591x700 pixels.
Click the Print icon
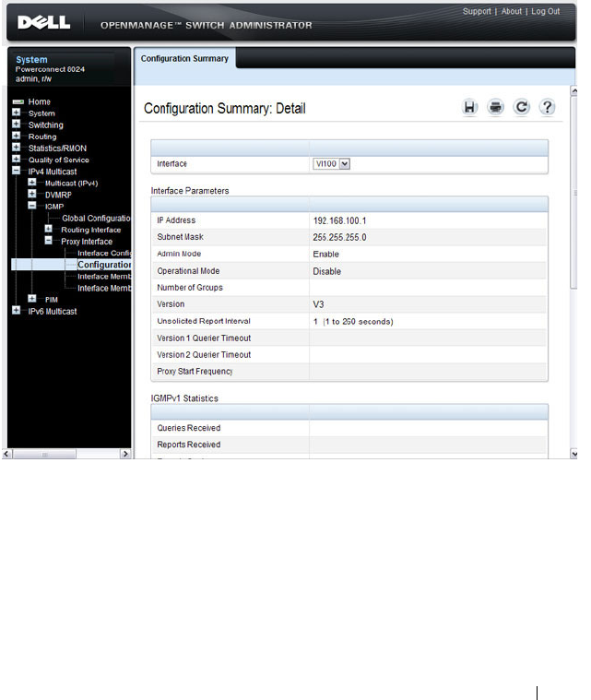point(495,108)
